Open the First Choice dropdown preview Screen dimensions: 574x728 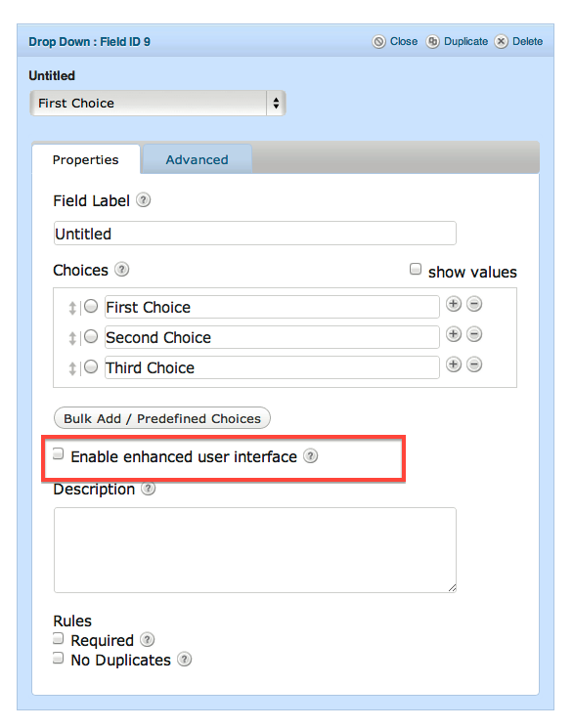157,103
